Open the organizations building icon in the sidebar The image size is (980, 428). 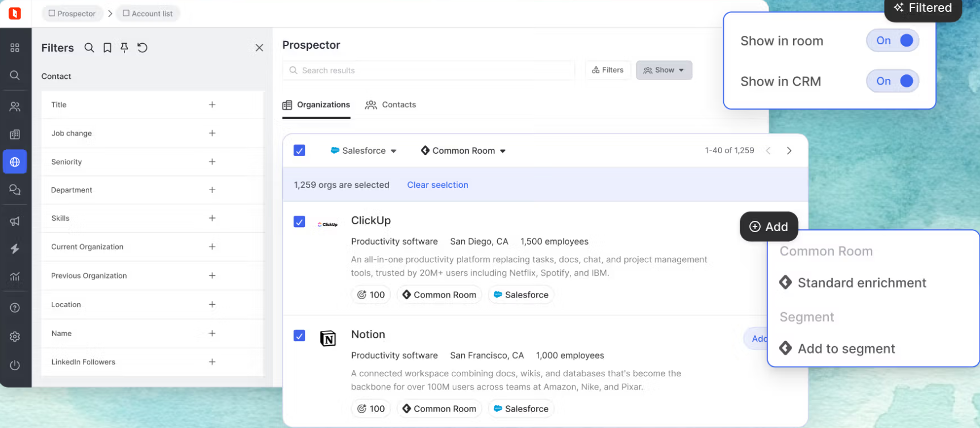pyautogui.click(x=15, y=134)
